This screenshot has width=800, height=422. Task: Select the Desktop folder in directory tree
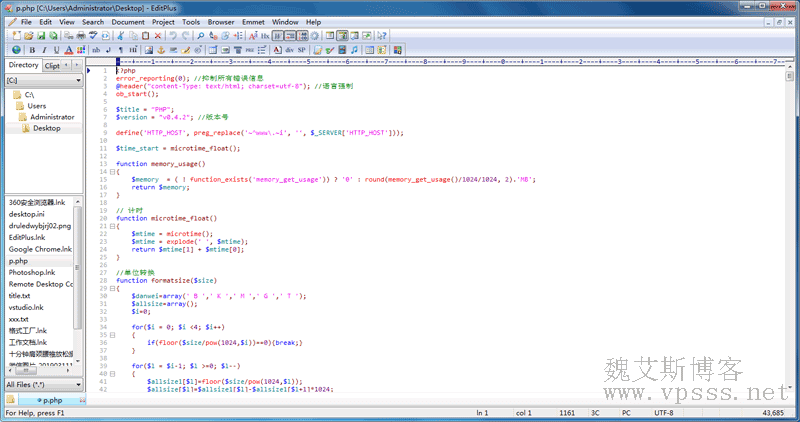[46, 128]
